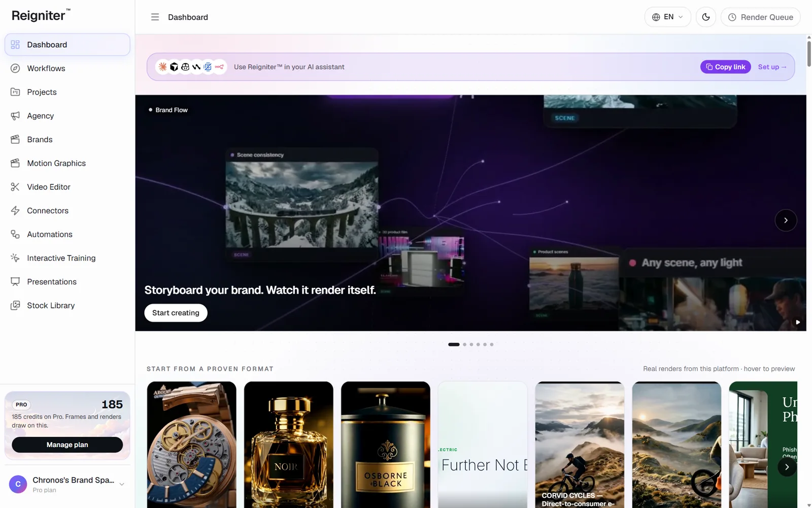Open Motion Graphics in sidebar
The image size is (812, 508).
point(67,163)
